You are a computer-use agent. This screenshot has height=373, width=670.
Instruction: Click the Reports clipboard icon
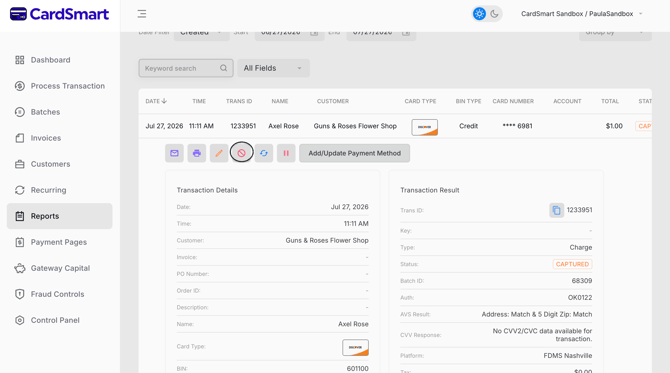tap(20, 216)
